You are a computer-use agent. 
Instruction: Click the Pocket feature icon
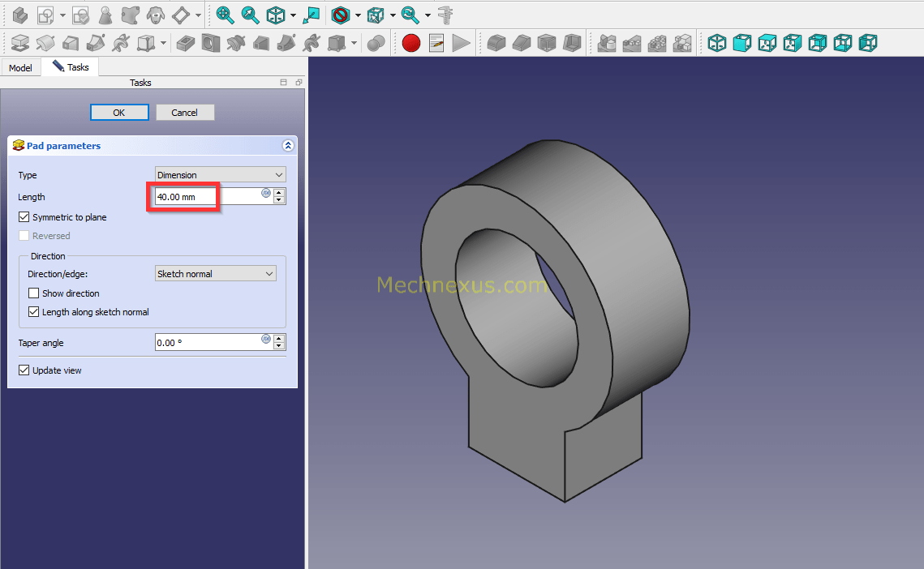tap(186, 43)
